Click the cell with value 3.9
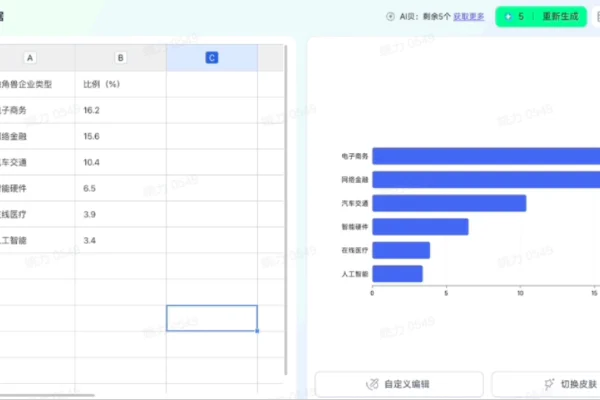The height and width of the screenshot is (400, 600). [121, 214]
